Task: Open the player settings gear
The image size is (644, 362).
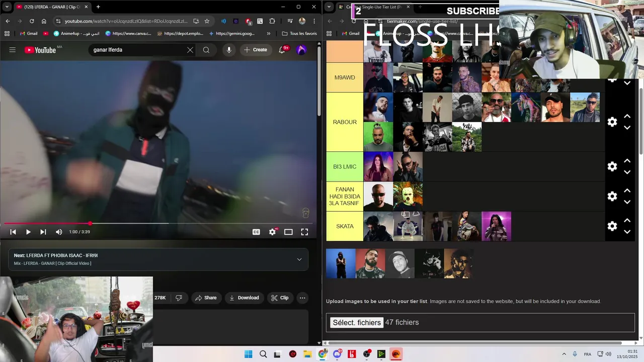Action: click(x=272, y=232)
